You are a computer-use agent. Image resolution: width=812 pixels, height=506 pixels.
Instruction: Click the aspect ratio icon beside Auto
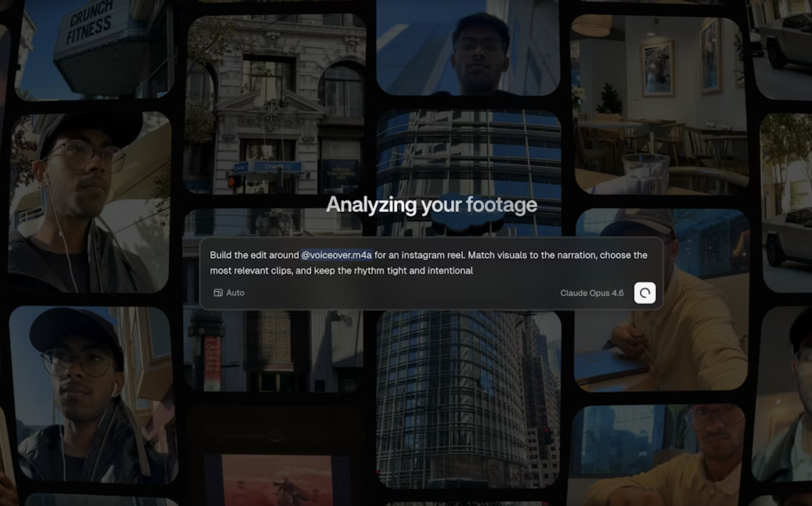pos(217,293)
